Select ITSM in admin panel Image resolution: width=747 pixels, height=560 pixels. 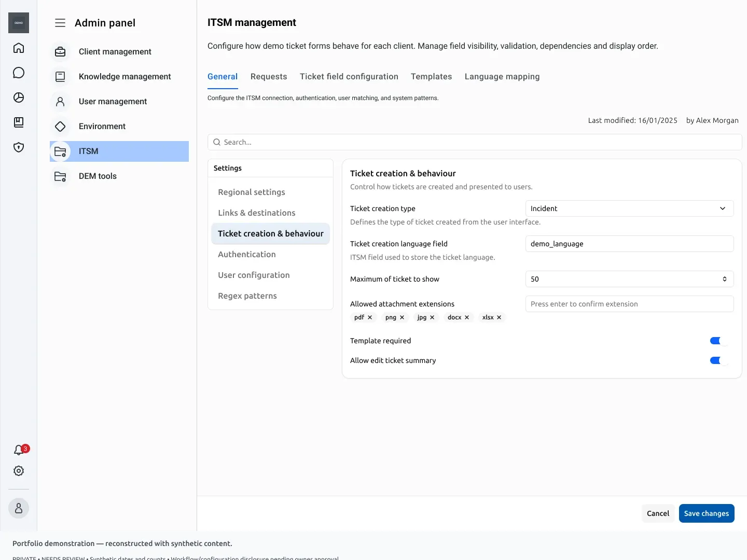119,151
